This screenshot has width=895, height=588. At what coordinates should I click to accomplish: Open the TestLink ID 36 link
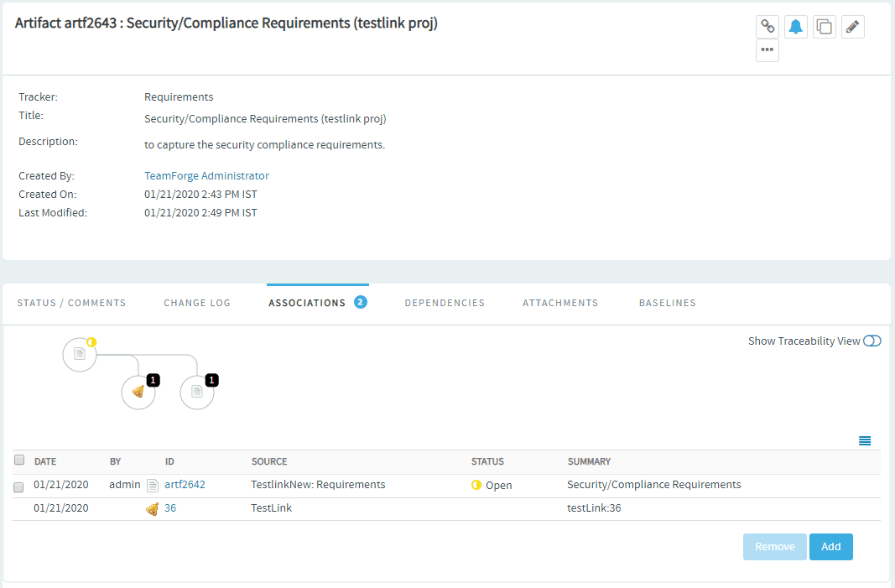coord(170,508)
